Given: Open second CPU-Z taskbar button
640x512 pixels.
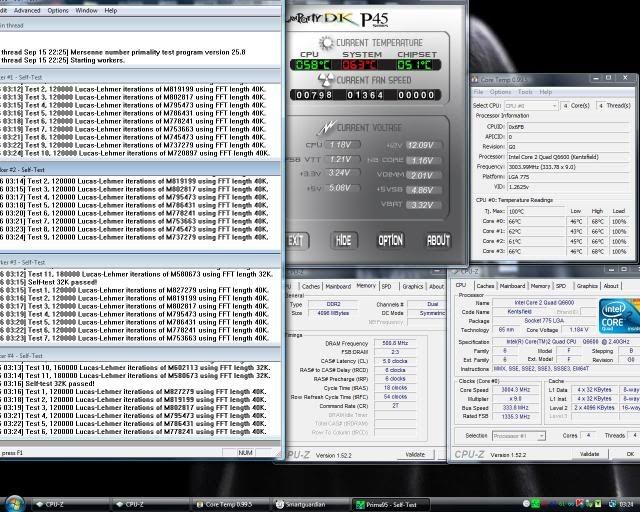Looking at the screenshot, I should [x=149, y=505].
